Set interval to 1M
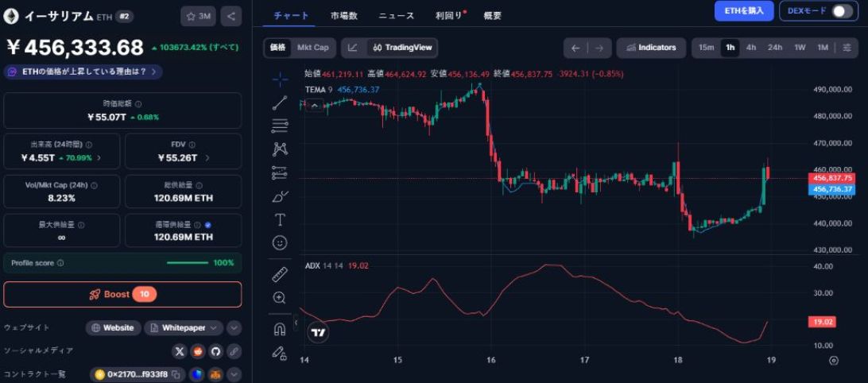868x383 pixels. [823, 48]
